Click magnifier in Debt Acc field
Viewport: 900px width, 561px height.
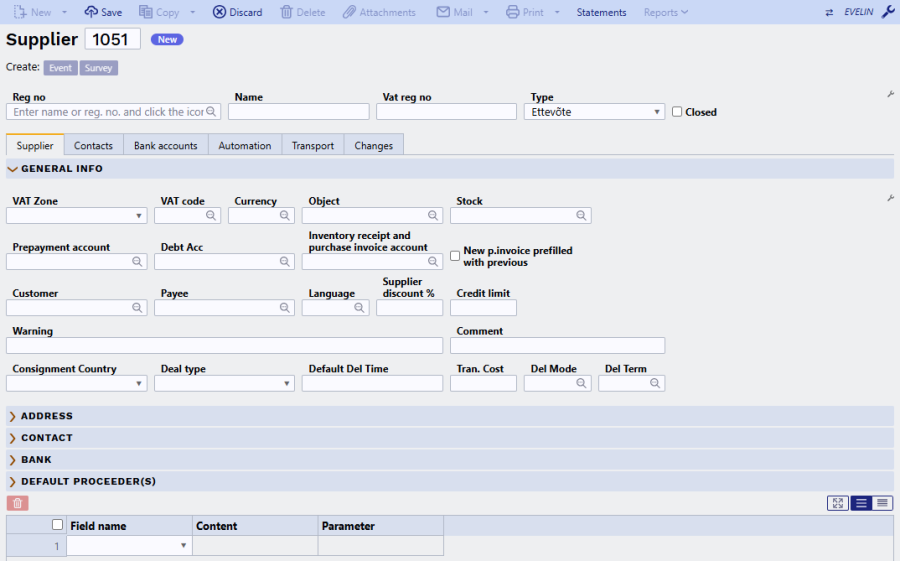[x=285, y=261]
